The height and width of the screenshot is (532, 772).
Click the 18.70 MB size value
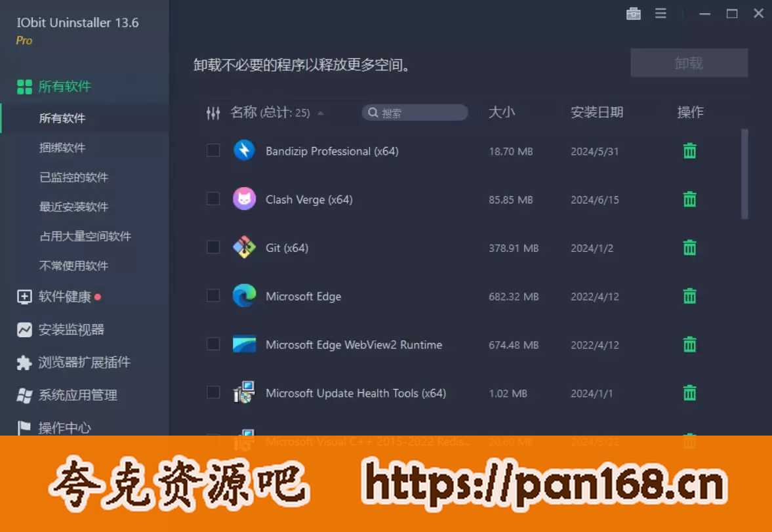coord(510,152)
